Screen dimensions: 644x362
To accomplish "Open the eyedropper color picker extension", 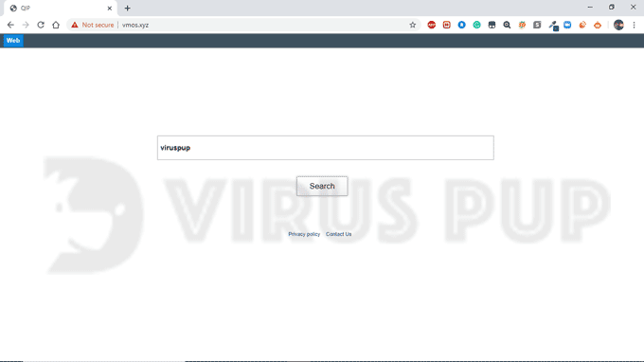I will click(553, 26).
